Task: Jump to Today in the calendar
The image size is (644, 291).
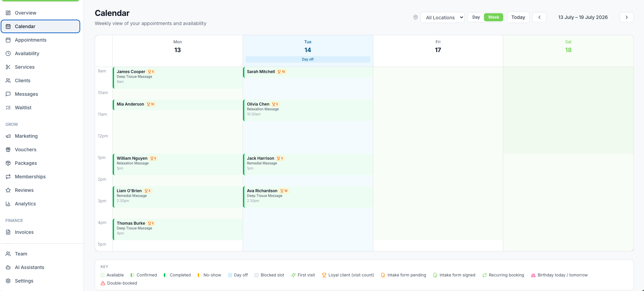Action: coord(518,17)
